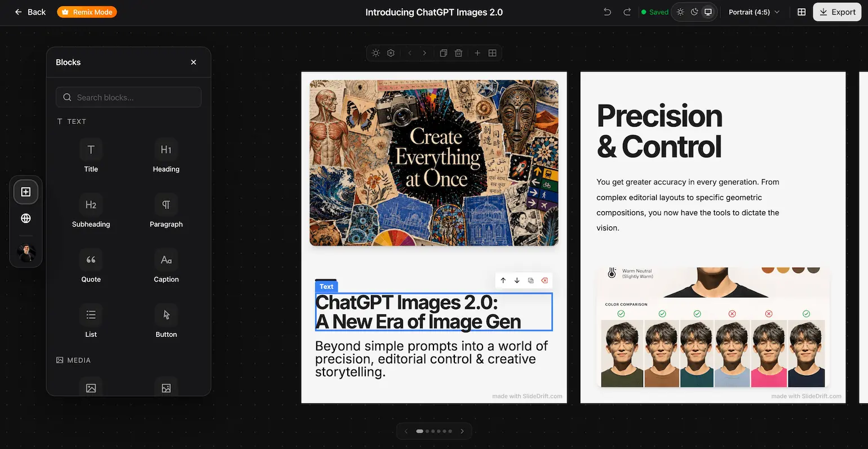This screenshot has width=868, height=449.
Task: Switch to dark theme moon icon
Action: 694,12
